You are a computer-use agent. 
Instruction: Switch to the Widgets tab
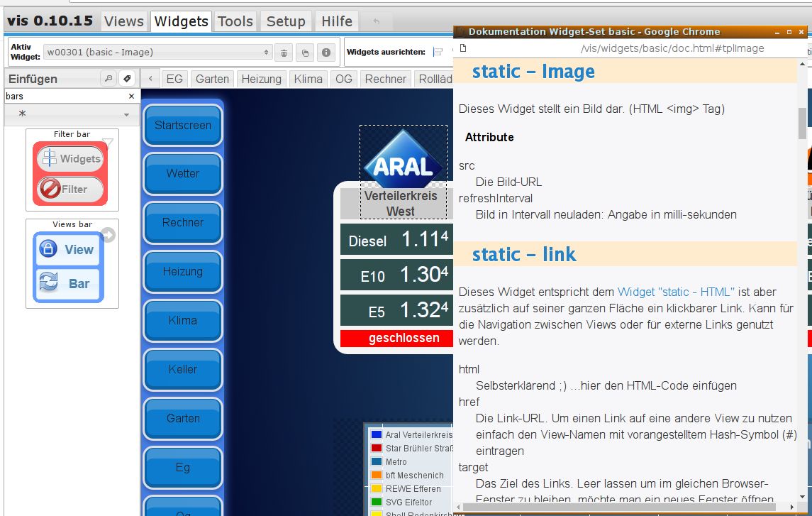click(182, 21)
